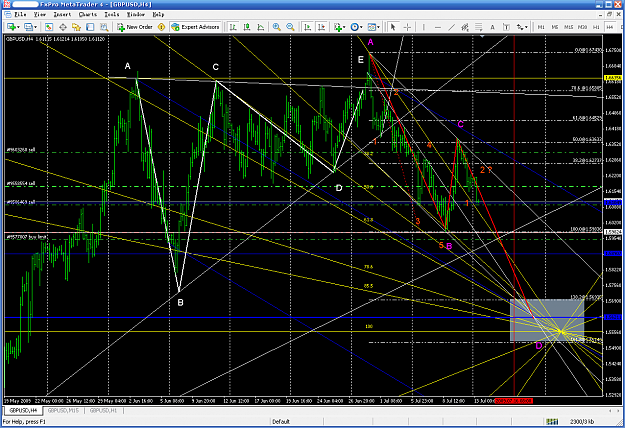
Task: Switch to Bar Chart display
Action: pos(233,27)
